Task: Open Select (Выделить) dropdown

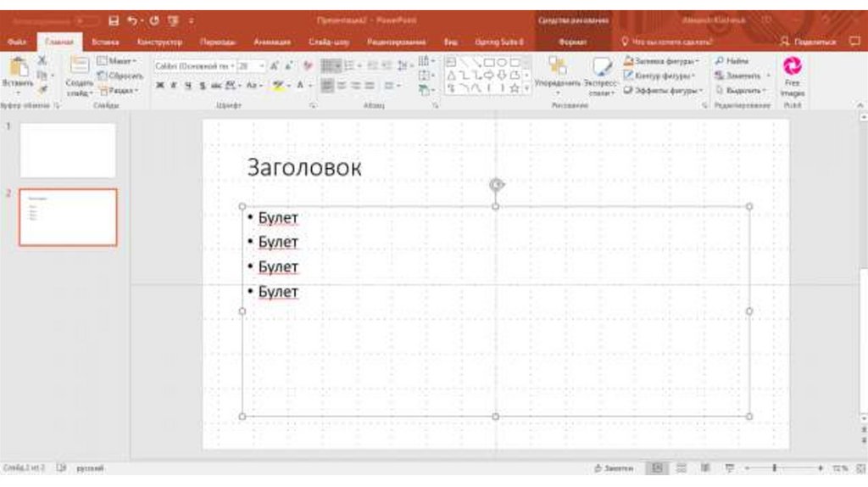Action: point(742,90)
